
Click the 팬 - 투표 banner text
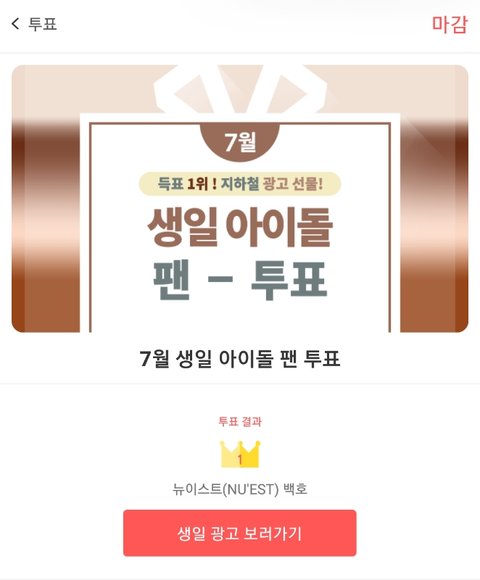tap(240, 279)
